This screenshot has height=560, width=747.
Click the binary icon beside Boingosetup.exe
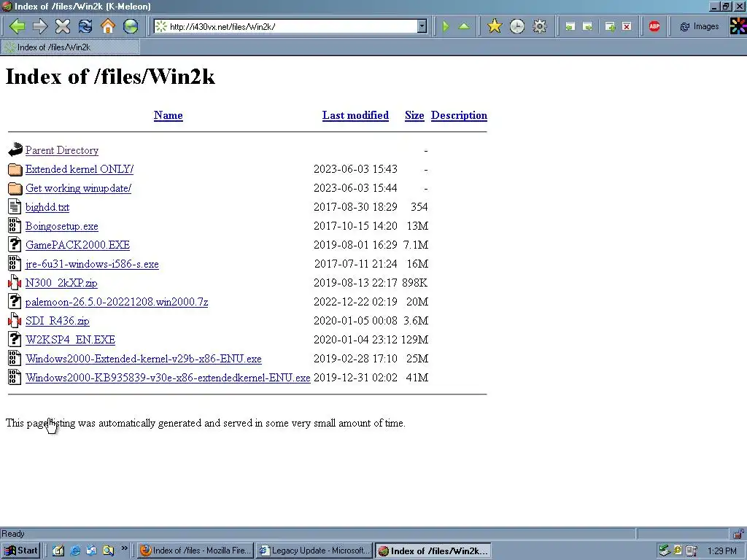tap(15, 226)
